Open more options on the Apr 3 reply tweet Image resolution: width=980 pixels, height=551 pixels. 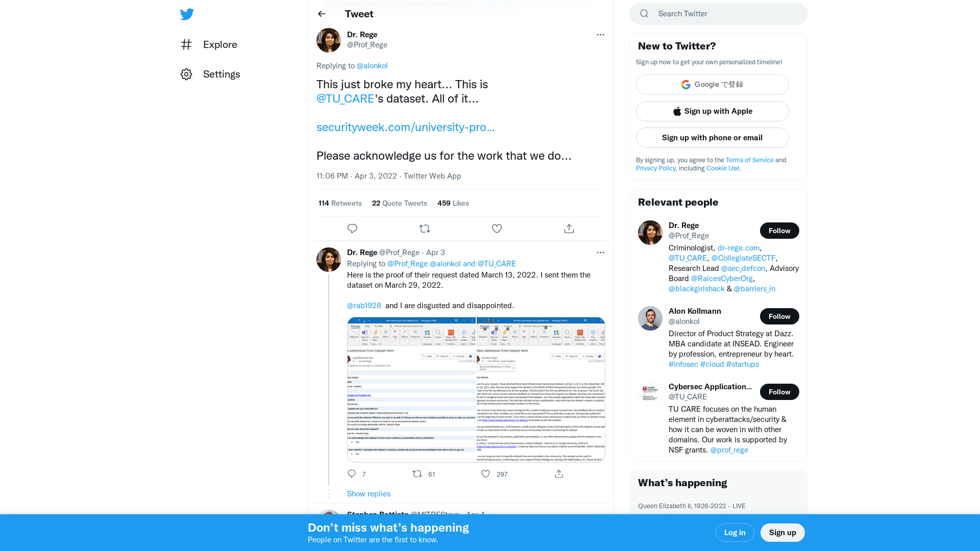coord(600,253)
